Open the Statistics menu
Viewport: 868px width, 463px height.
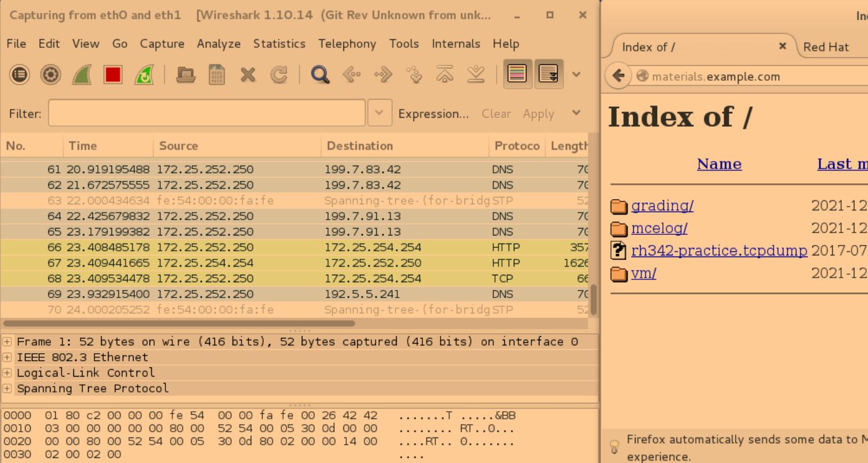tap(279, 44)
